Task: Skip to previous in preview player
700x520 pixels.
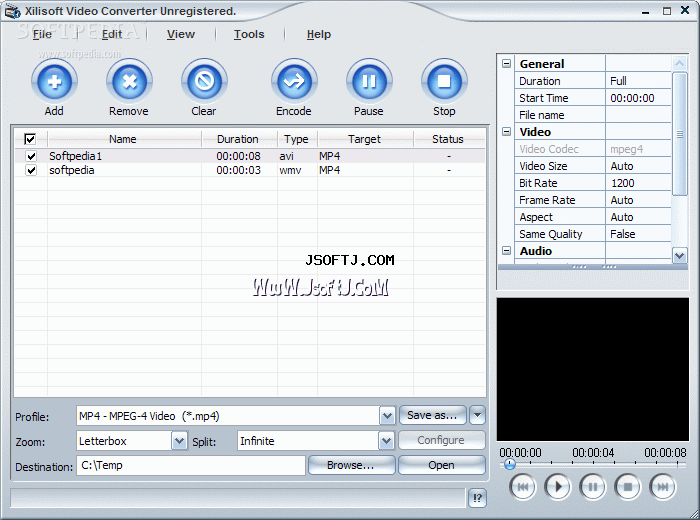Action: point(522,487)
